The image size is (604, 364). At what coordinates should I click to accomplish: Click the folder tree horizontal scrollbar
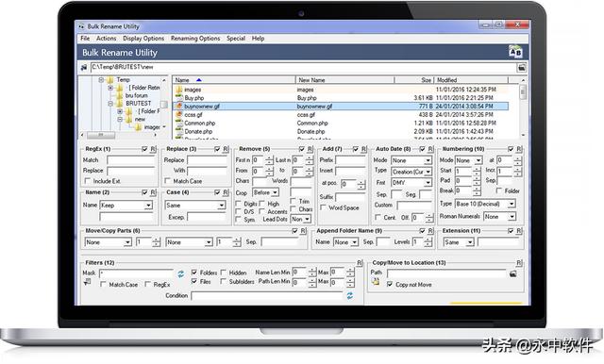120,135
